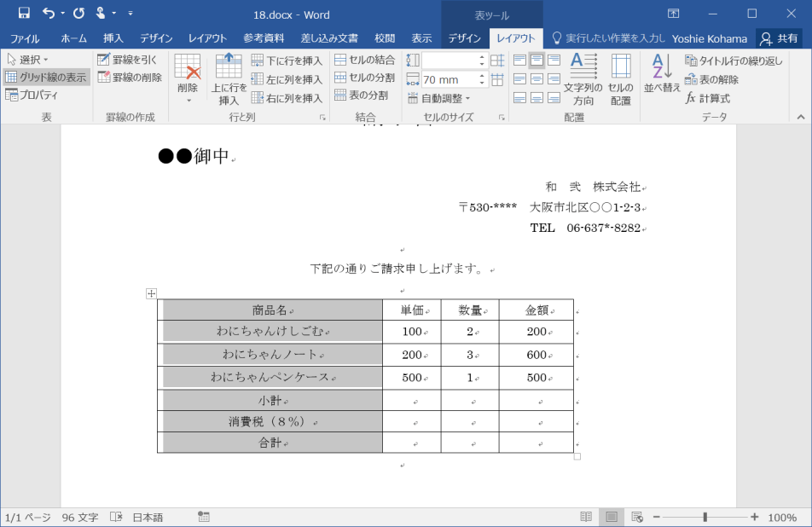The width and height of the screenshot is (812, 527).
Task: Click the table resize handle at bottom right
Action: tap(577, 456)
